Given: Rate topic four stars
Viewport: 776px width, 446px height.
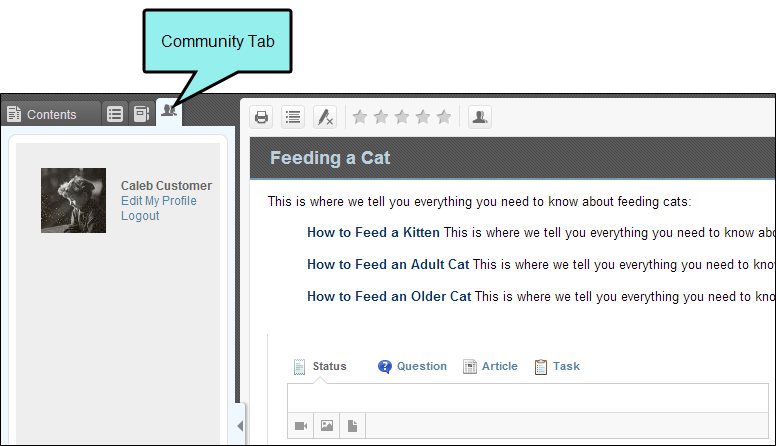Looking at the screenshot, I should 423,117.
